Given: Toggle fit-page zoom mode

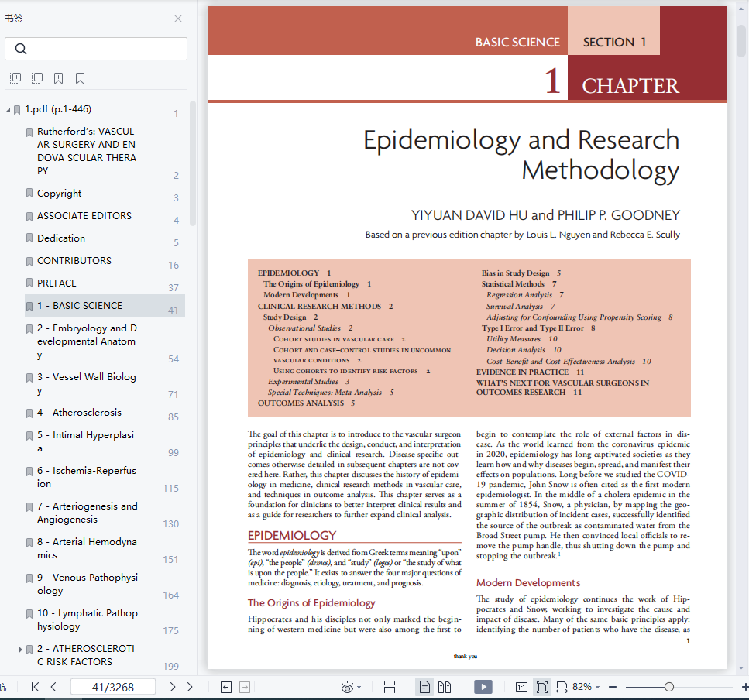Looking at the screenshot, I should [x=542, y=687].
